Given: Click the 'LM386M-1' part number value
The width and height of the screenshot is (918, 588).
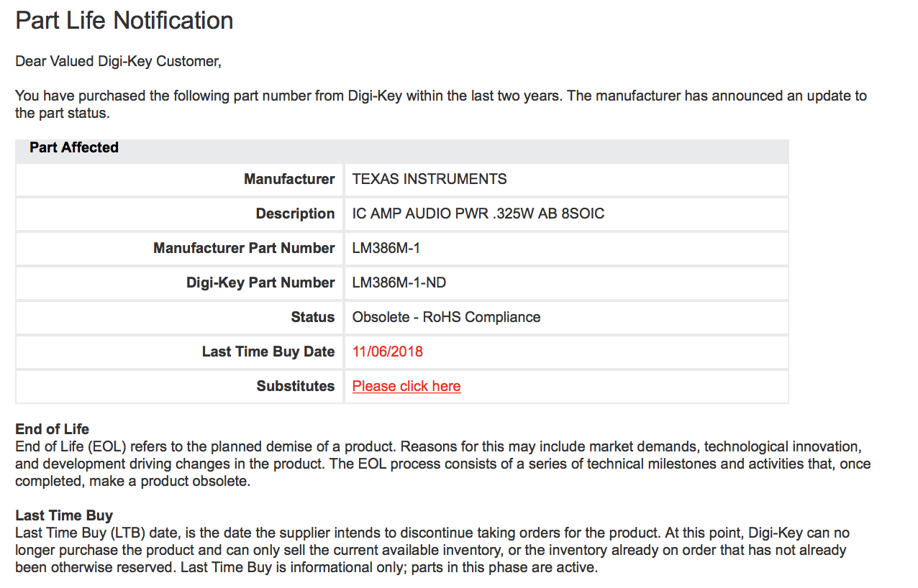Looking at the screenshot, I should 386,248.
